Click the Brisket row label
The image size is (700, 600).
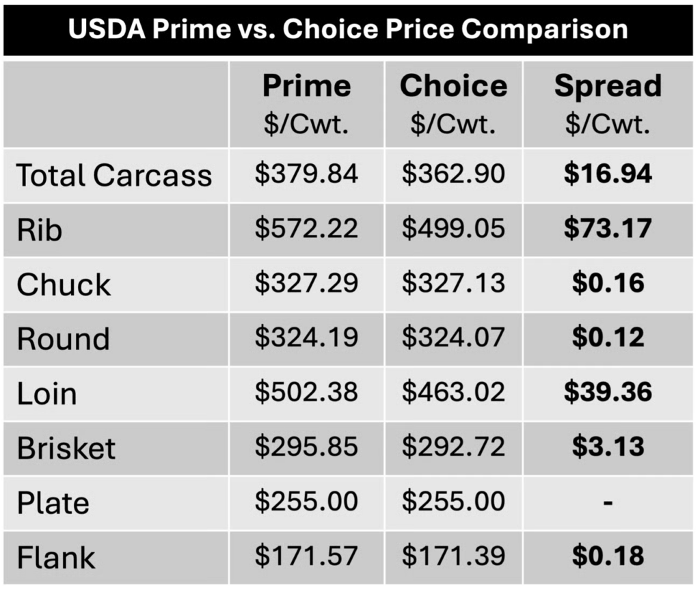coord(66,448)
